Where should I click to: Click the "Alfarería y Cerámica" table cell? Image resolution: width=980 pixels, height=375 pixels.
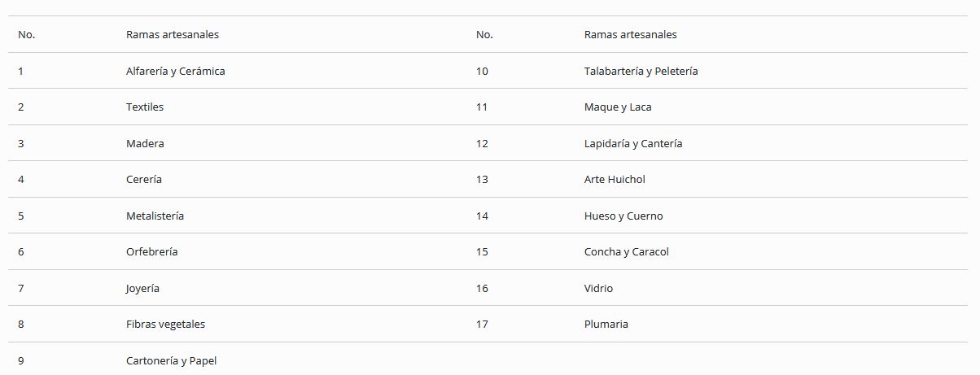[176, 71]
